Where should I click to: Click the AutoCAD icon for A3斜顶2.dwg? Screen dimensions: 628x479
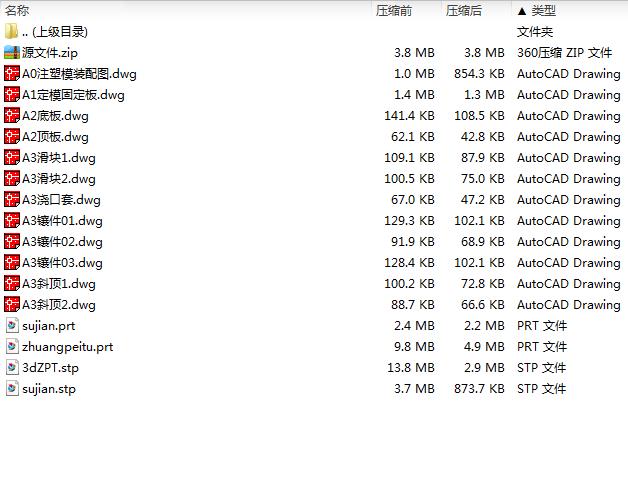pos(12,304)
